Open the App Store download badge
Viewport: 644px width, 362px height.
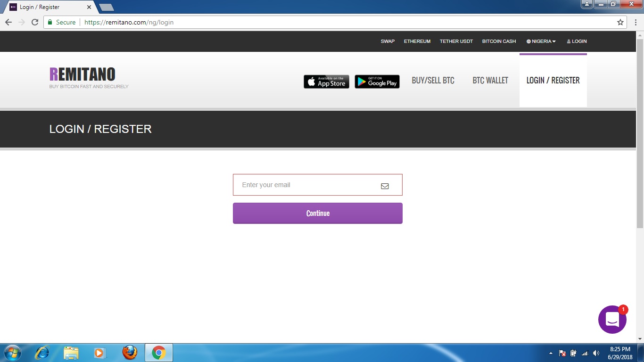pos(326,82)
